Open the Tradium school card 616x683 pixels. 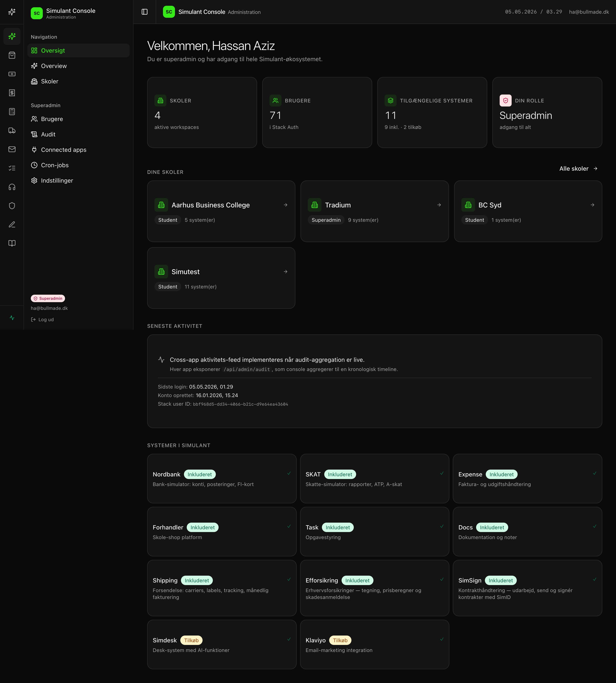tap(375, 211)
